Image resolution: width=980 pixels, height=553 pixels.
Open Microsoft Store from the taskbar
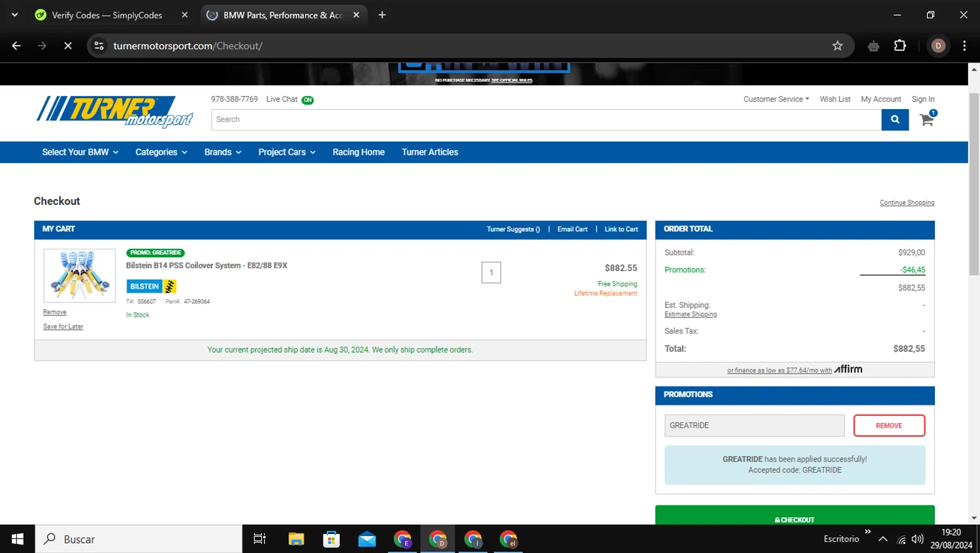[x=331, y=539]
